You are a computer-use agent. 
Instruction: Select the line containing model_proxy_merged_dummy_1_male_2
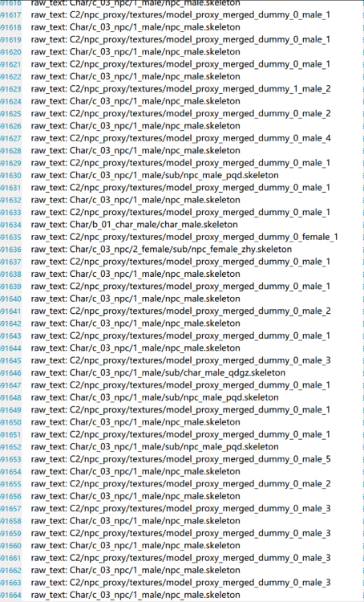tap(180, 89)
